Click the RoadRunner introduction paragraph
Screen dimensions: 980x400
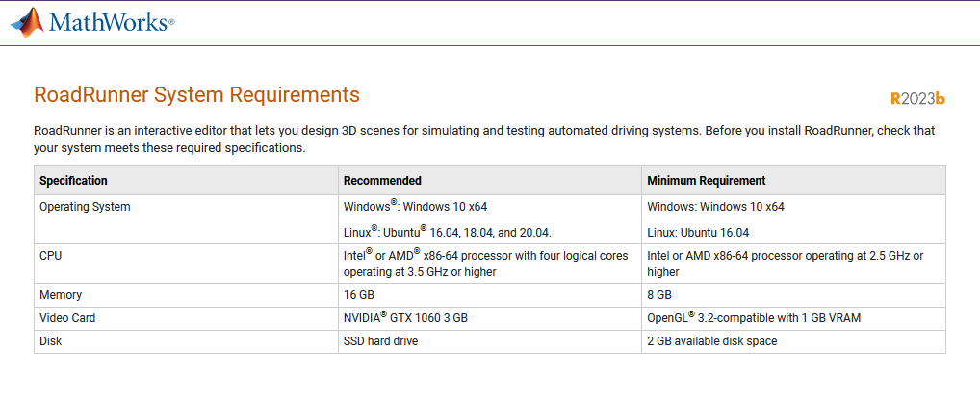tap(484, 139)
